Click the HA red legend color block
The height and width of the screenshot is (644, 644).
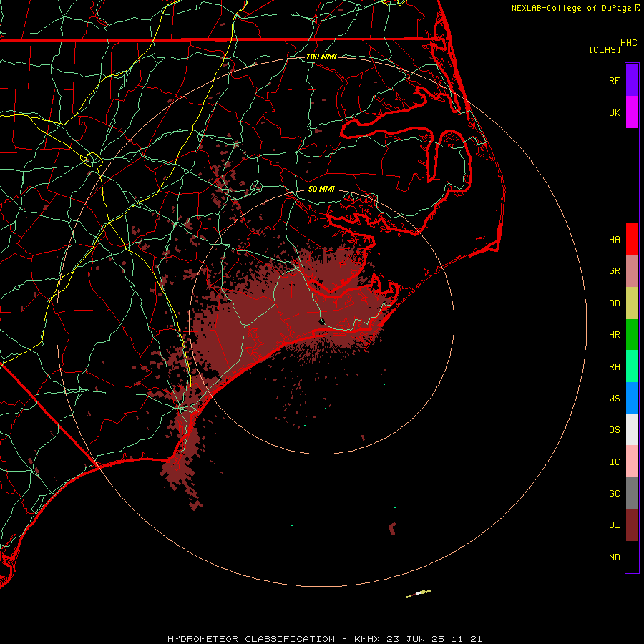click(x=632, y=239)
